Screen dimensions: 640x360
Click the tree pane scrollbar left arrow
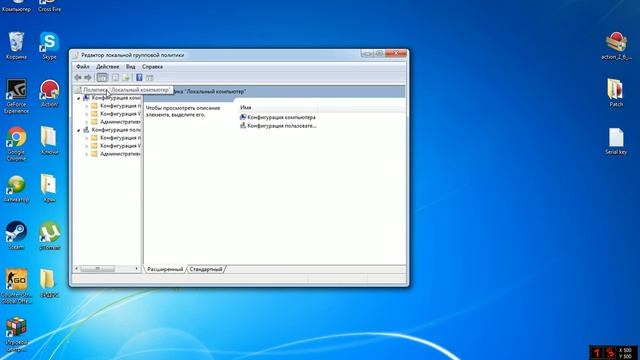76,269
